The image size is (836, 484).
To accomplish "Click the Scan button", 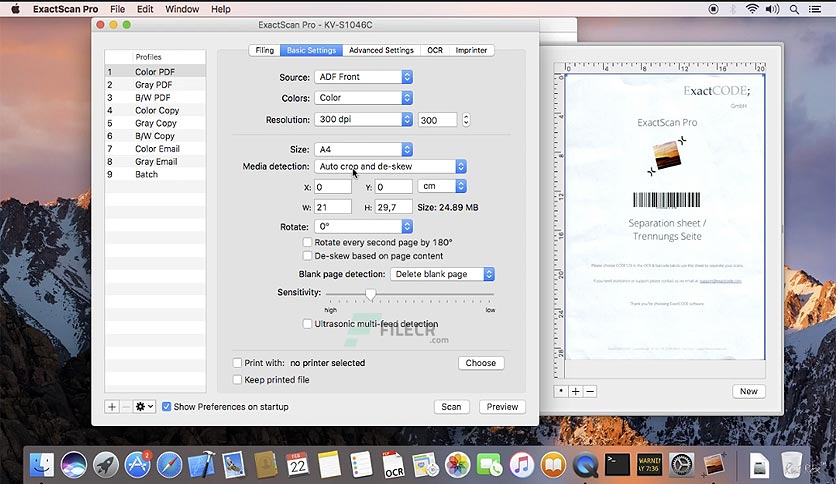I will pyautogui.click(x=451, y=407).
